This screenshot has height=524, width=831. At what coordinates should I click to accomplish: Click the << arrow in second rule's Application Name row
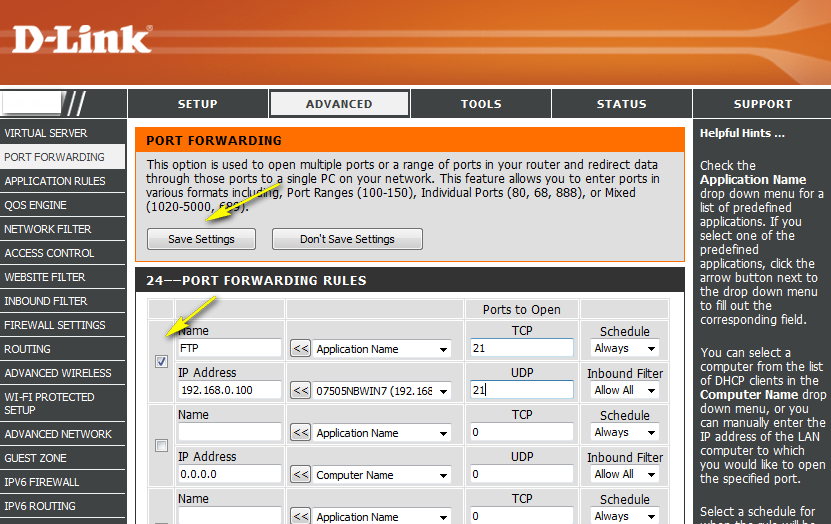point(300,433)
